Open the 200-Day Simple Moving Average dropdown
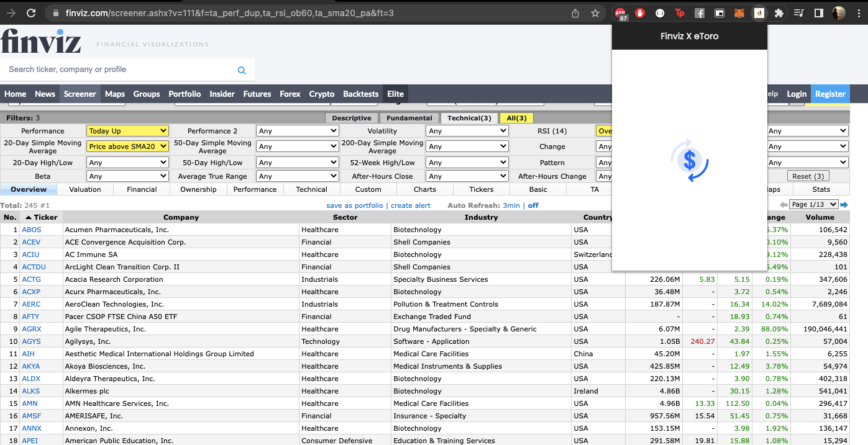This screenshot has height=445, width=868. click(x=467, y=146)
